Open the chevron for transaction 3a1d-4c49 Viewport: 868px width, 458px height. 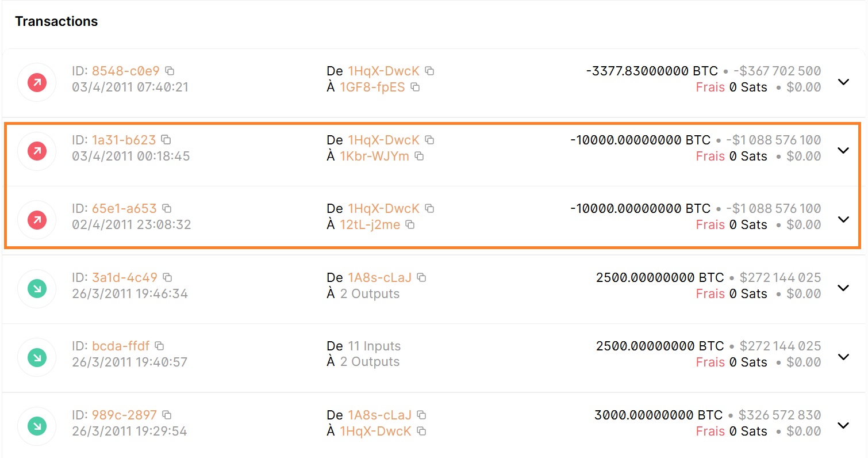click(843, 288)
